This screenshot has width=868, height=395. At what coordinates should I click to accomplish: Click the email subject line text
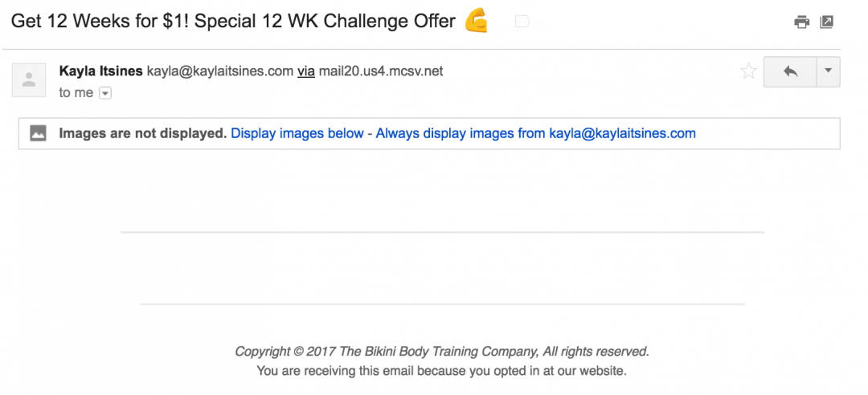[233, 22]
